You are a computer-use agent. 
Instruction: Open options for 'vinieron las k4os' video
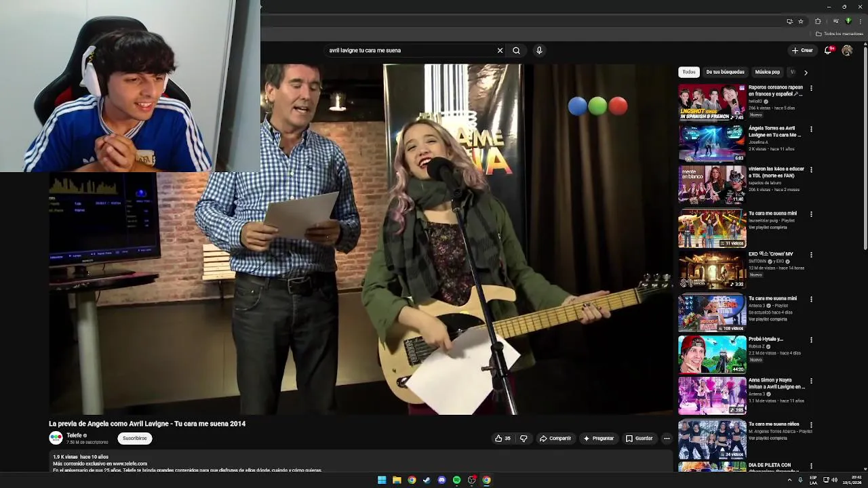pyautogui.click(x=811, y=169)
